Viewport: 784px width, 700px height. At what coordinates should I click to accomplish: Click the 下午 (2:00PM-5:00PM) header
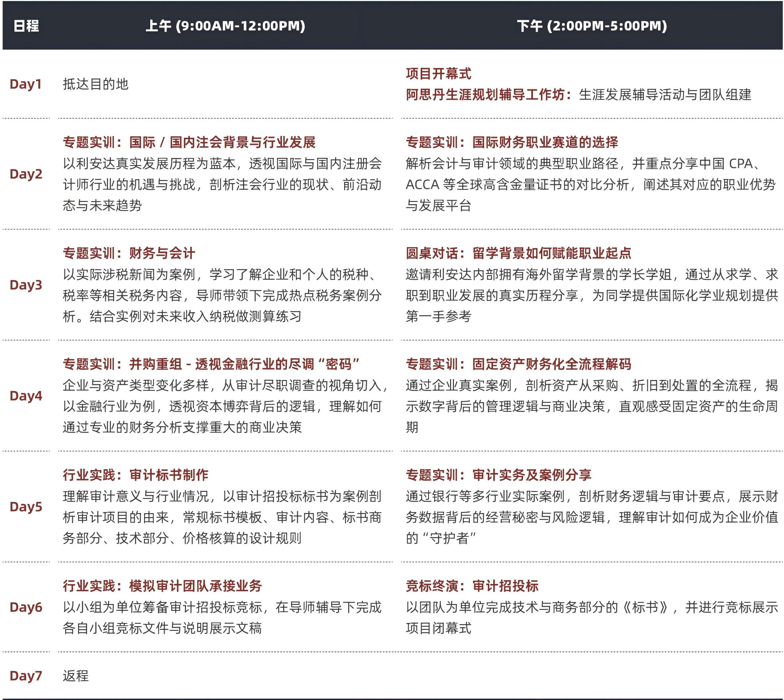592,26
